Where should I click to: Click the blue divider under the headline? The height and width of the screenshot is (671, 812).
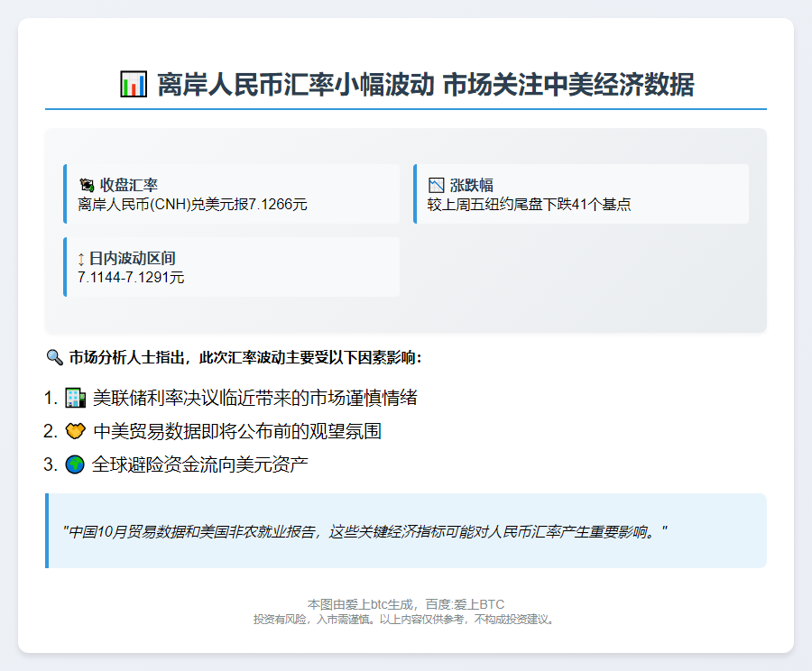pyautogui.click(x=406, y=108)
